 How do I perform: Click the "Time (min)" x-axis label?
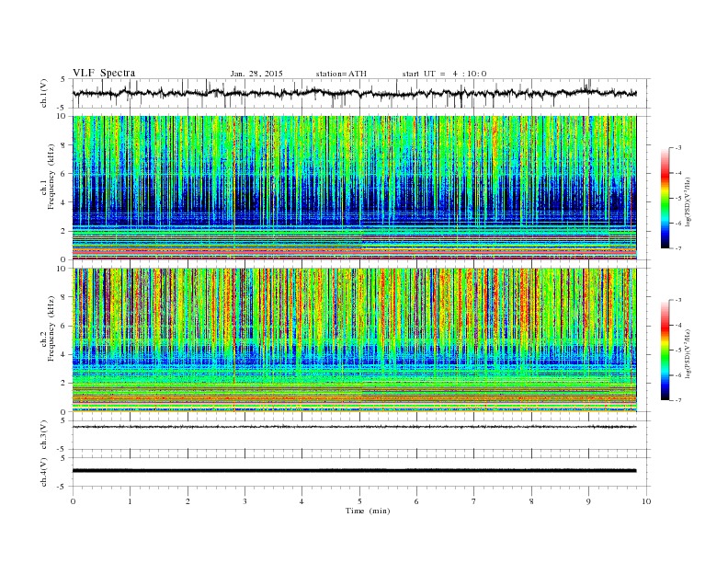(x=368, y=511)
